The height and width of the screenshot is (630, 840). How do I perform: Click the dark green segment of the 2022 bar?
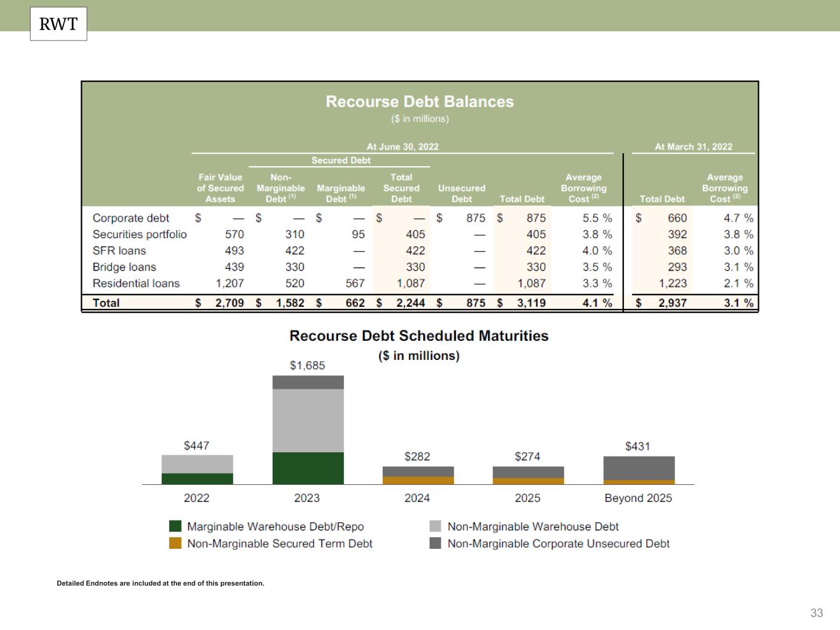click(197, 479)
